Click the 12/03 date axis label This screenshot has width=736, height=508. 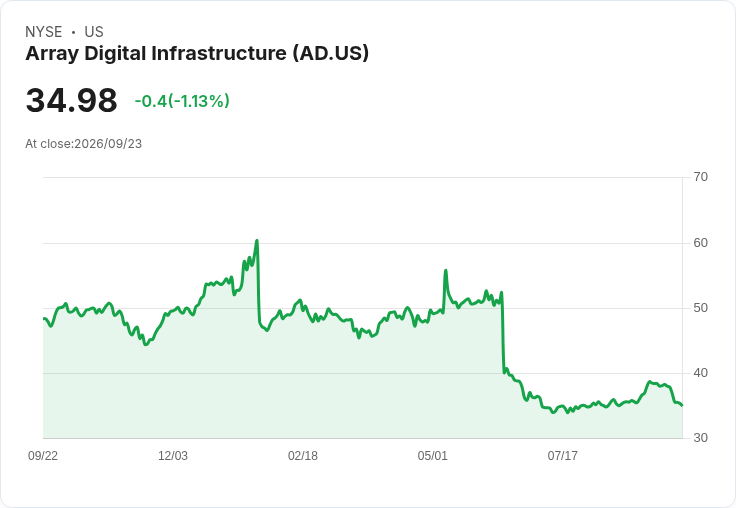[x=173, y=455]
